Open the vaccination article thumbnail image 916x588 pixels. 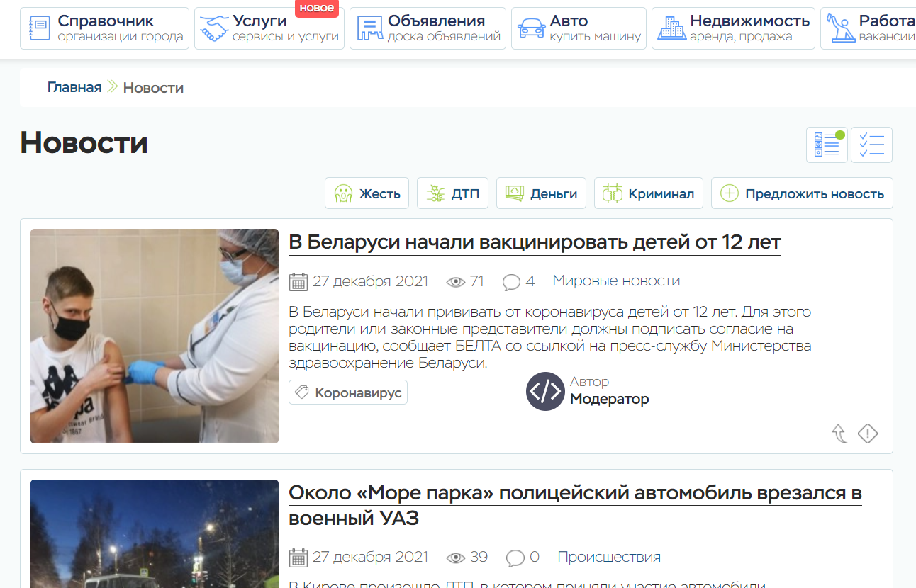pos(155,336)
